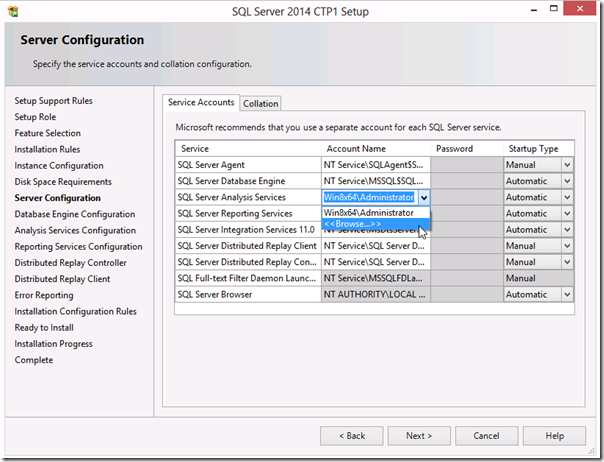Select the SQL Server Distributed Replay Client label
Image resolution: width=604 pixels, height=462 pixels.
coord(247,246)
